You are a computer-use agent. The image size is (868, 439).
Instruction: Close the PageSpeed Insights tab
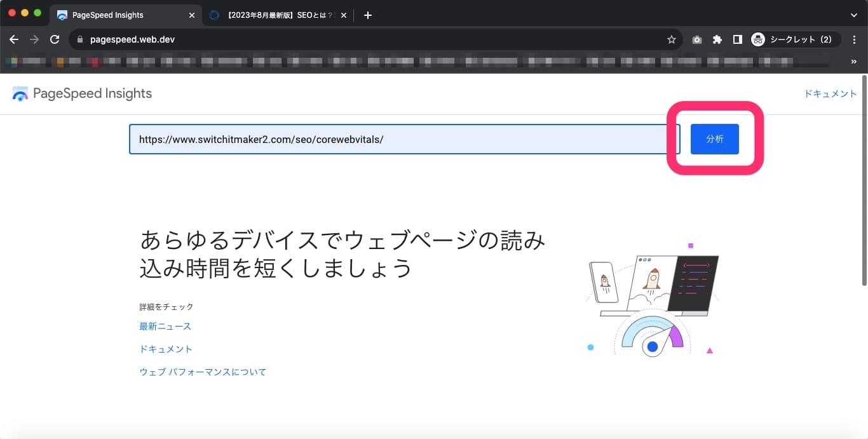pos(191,15)
